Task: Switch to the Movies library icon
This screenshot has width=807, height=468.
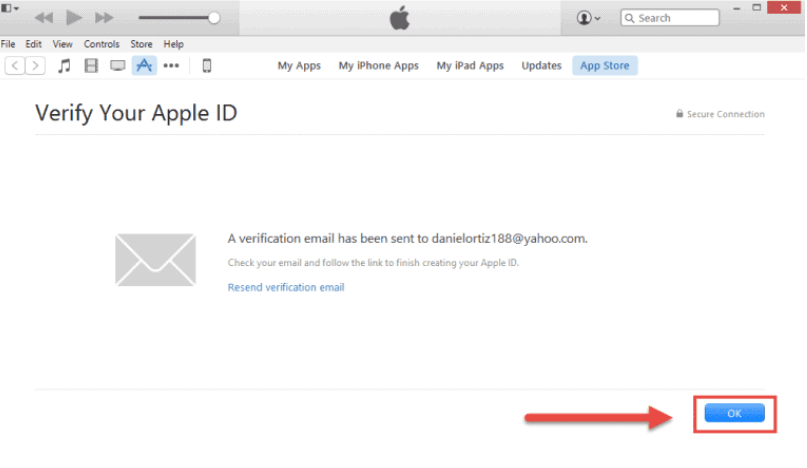Action: click(x=91, y=66)
